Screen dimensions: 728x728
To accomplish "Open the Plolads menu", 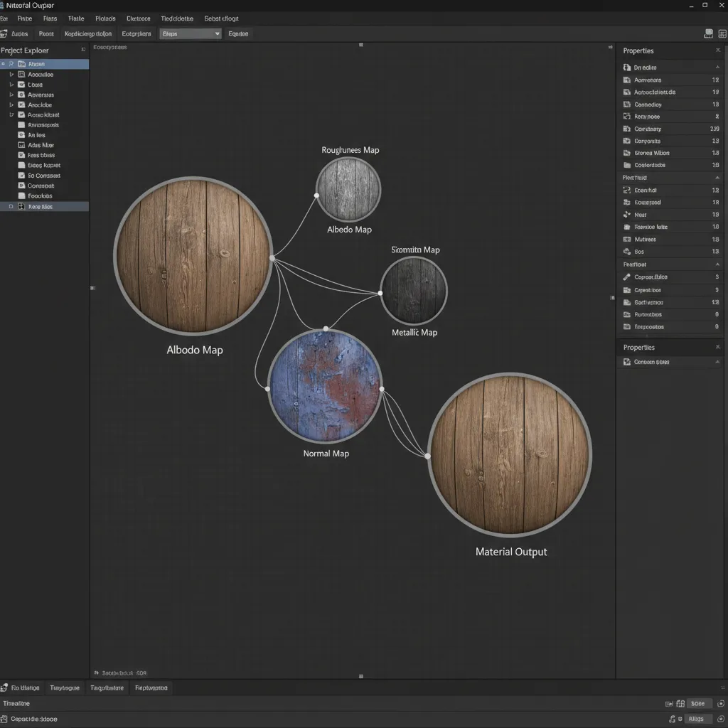I will 105,18.
